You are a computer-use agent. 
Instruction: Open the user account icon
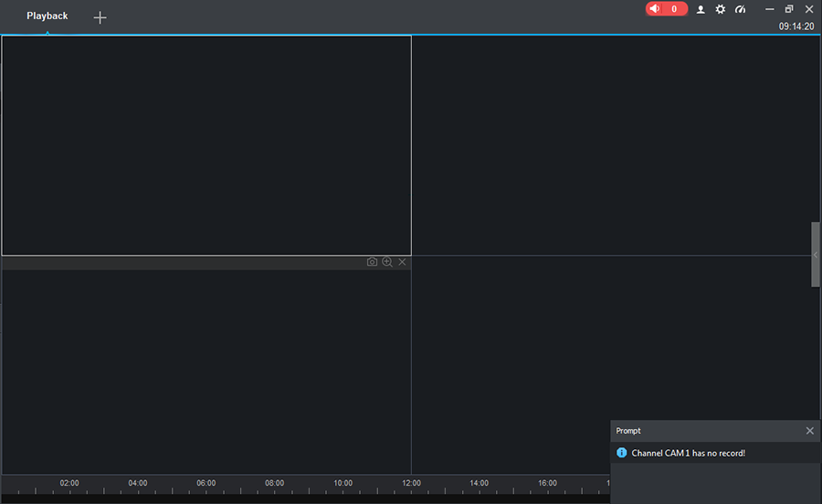[x=701, y=9]
